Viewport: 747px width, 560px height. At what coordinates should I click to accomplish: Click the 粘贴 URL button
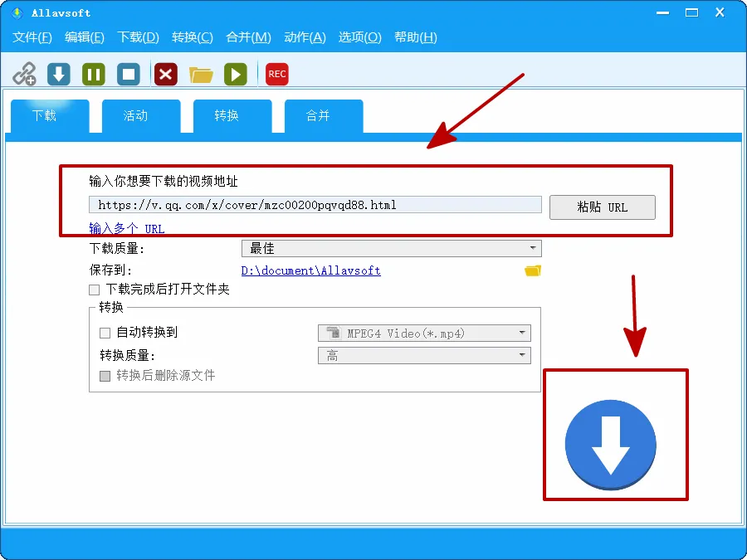click(x=603, y=207)
